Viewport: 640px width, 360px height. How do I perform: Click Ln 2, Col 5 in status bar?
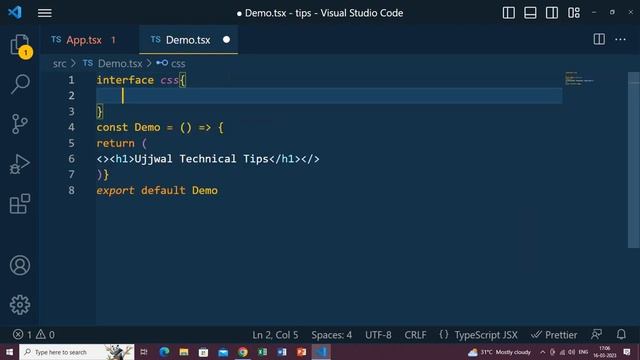coord(275,335)
